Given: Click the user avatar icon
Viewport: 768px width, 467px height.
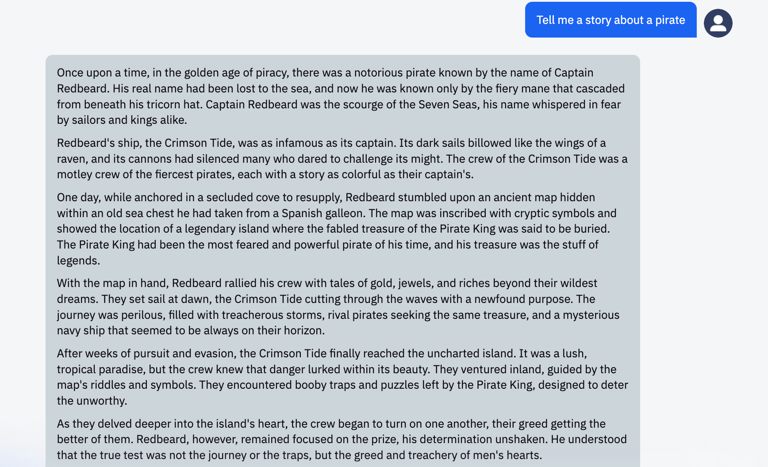Looking at the screenshot, I should point(718,23).
